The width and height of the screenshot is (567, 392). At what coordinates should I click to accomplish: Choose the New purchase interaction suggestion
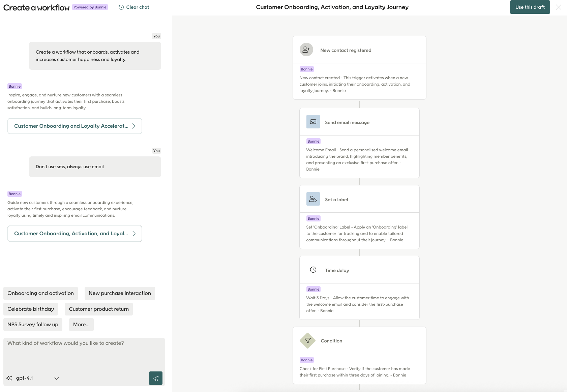[119, 293]
